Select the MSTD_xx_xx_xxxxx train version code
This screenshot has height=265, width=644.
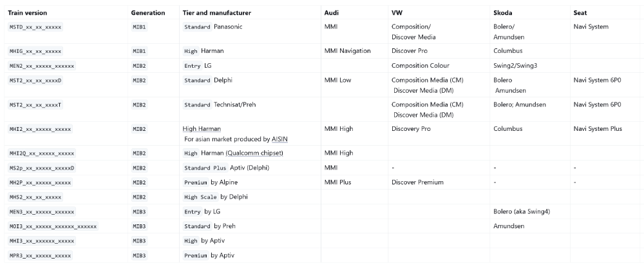[x=35, y=27]
